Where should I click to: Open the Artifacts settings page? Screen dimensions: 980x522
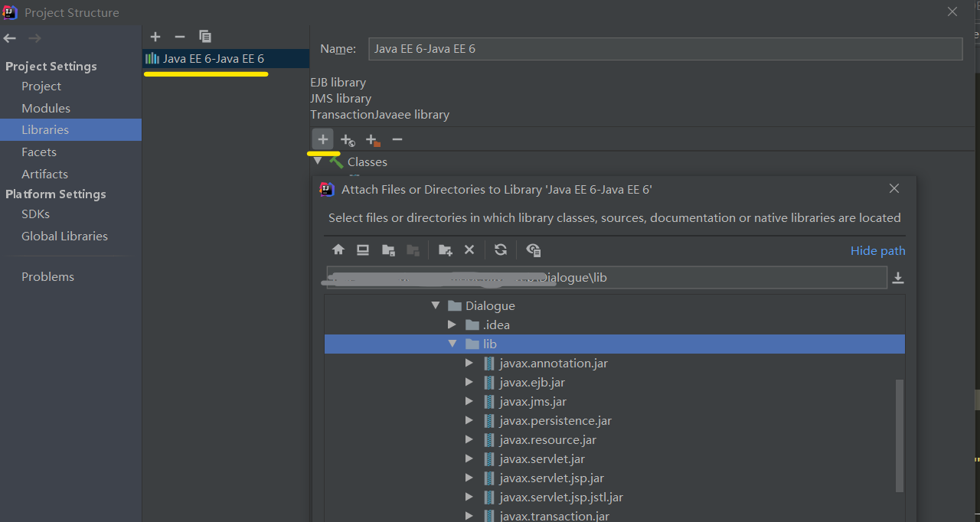coord(44,174)
